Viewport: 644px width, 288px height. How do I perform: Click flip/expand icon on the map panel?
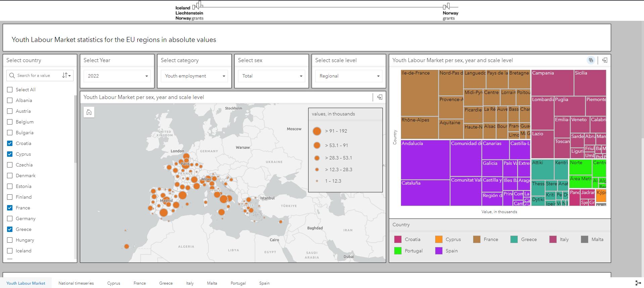pos(379,97)
